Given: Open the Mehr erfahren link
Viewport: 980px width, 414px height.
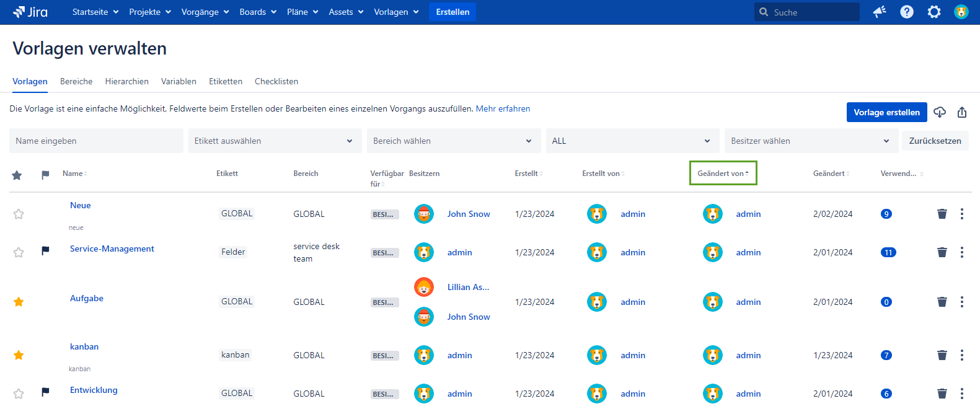Looking at the screenshot, I should point(503,108).
